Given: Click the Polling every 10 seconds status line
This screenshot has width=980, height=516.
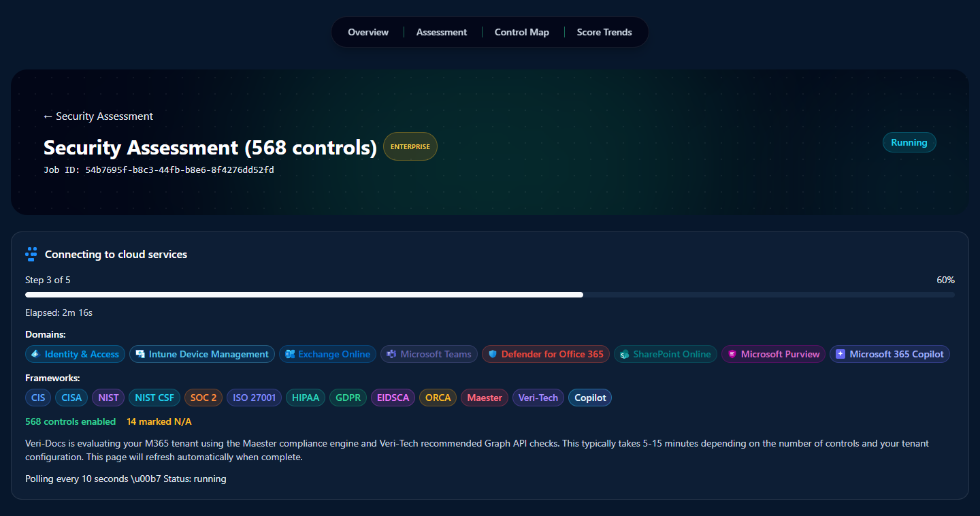Looking at the screenshot, I should coord(126,479).
